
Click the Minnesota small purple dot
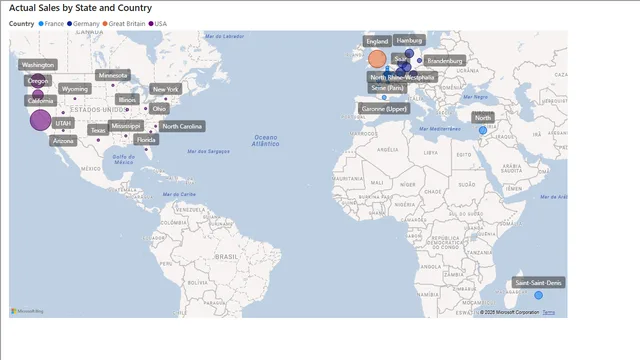coord(113,85)
